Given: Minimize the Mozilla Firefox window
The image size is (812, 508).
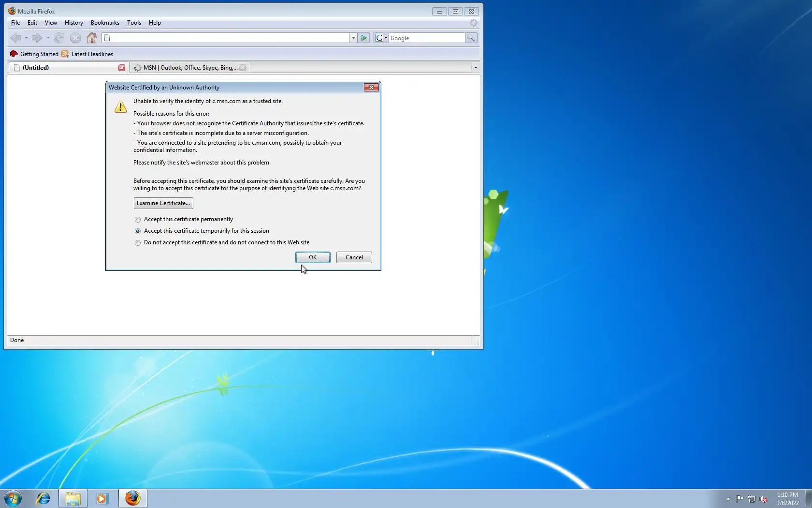Looking at the screenshot, I should pyautogui.click(x=439, y=11).
